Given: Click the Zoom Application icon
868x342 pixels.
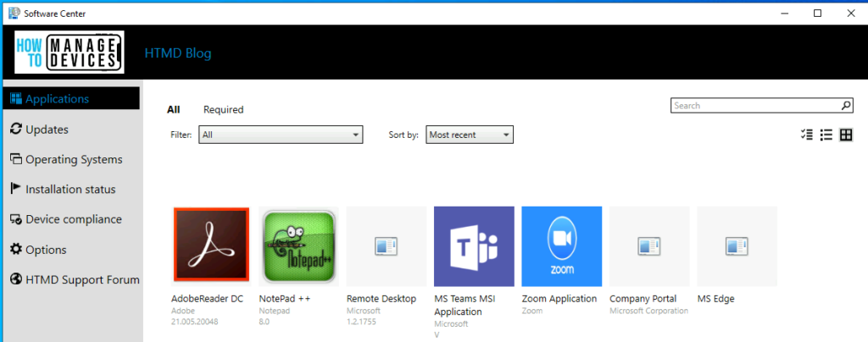Looking at the screenshot, I should (x=561, y=246).
